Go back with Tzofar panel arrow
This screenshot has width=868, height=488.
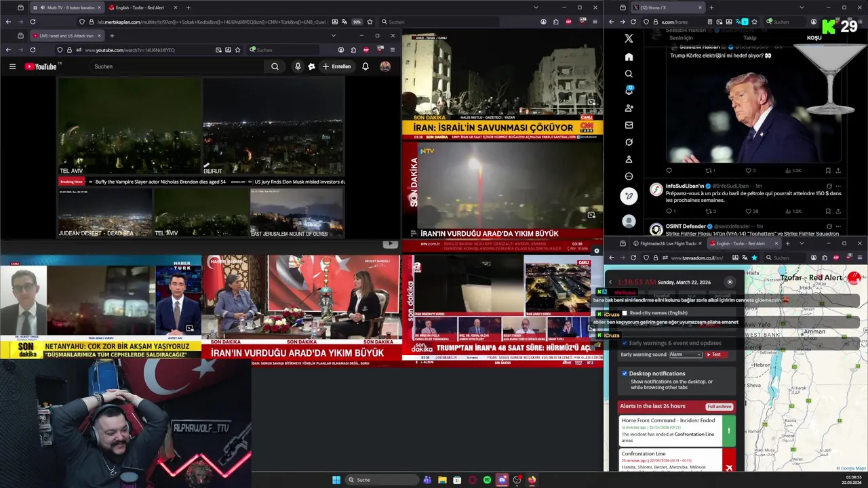pyautogui.click(x=610, y=282)
